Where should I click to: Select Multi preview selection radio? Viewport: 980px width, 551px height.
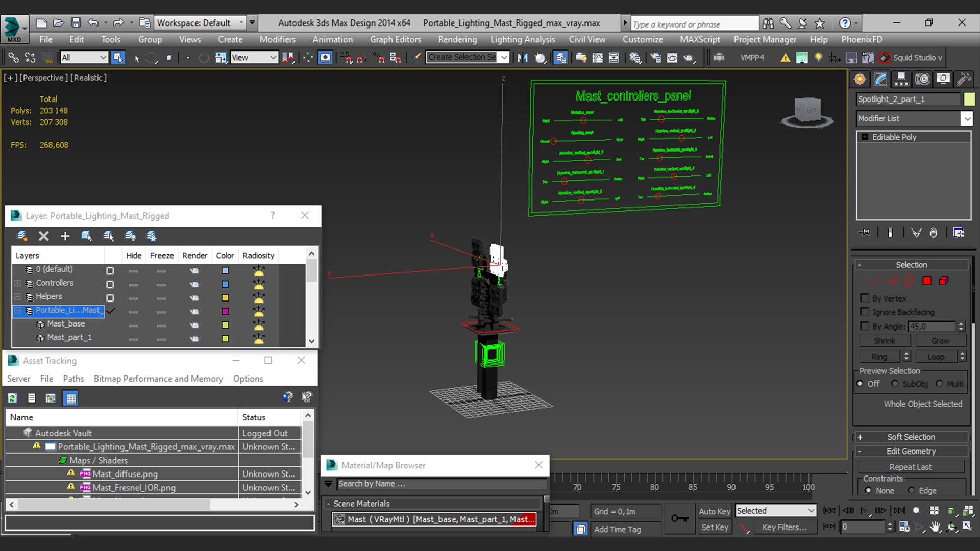click(939, 384)
